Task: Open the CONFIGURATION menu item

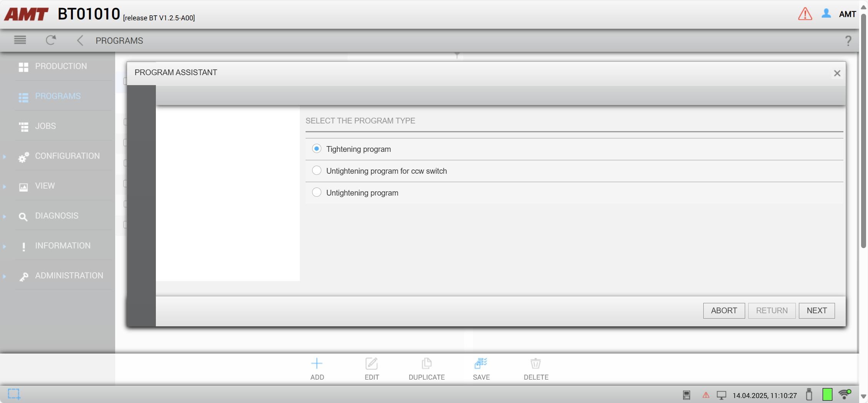Action: coord(68,156)
